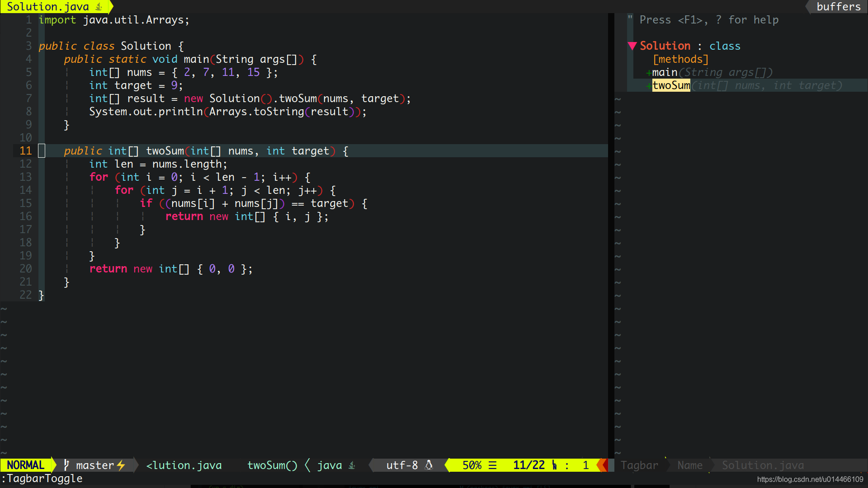Click line number 1 in gutter
The height and width of the screenshot is (488, 868).
29,20
